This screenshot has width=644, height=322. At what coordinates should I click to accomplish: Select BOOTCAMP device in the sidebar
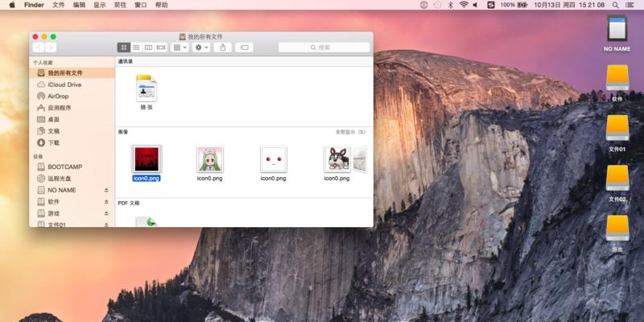[x=72, y=167]
